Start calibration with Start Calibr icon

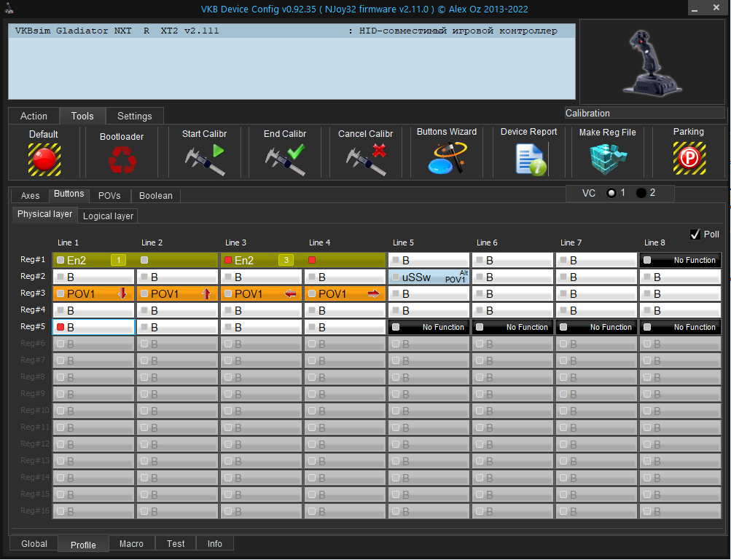(205, 159)
